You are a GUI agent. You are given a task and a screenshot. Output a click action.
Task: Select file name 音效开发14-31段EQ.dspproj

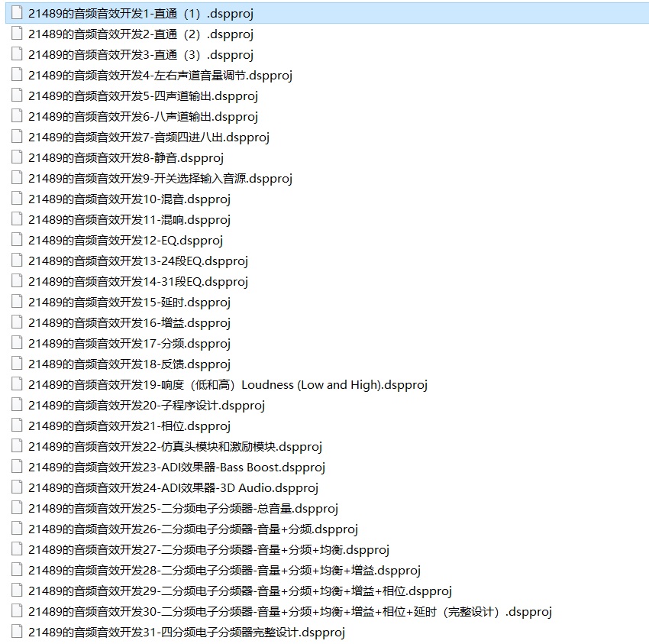pos(138,282)
